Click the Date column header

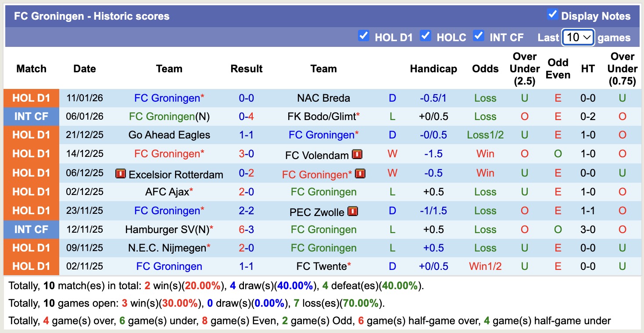point(84,69)
